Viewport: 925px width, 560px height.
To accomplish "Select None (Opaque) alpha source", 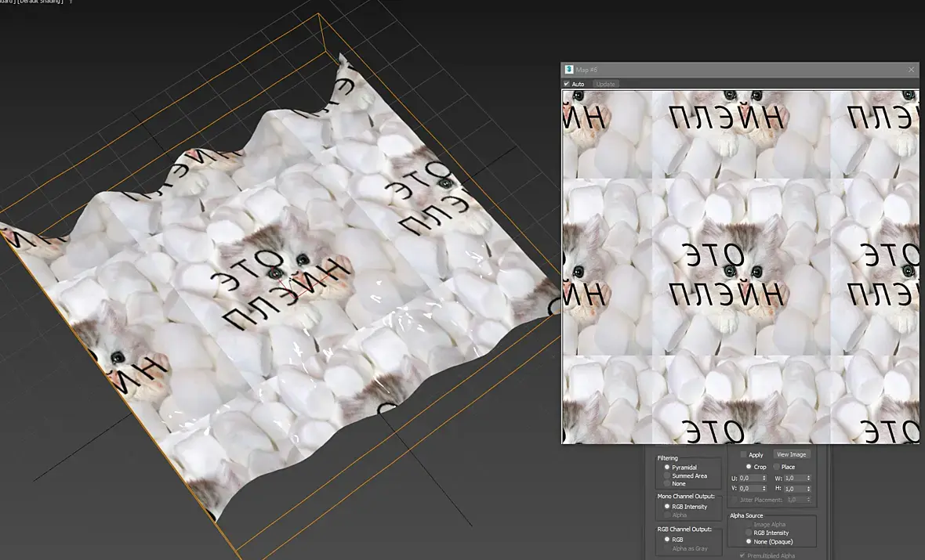I will click(x=749, y=541).
